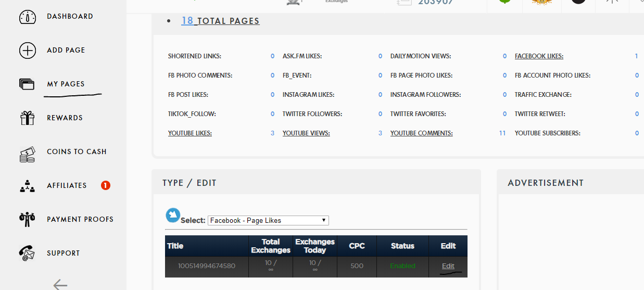
Task: Click the Type / Edit panel heading
Action: (x=190, y=183)
